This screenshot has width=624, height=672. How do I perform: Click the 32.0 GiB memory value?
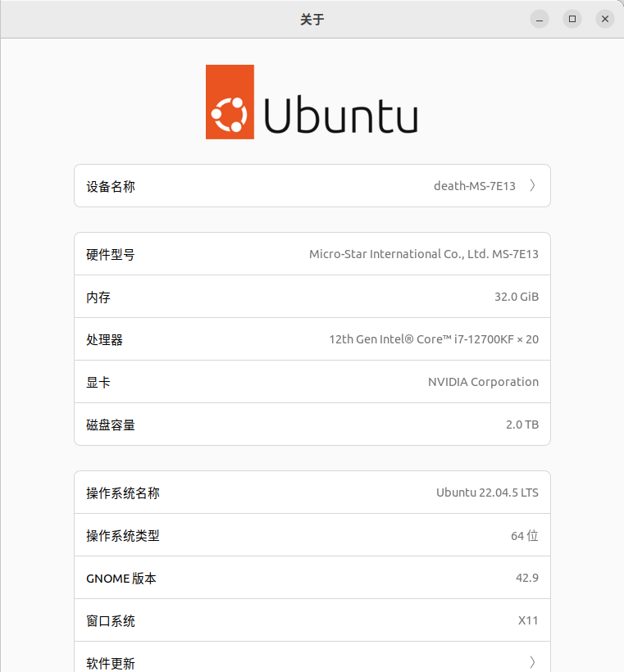[x=517, y=297]
